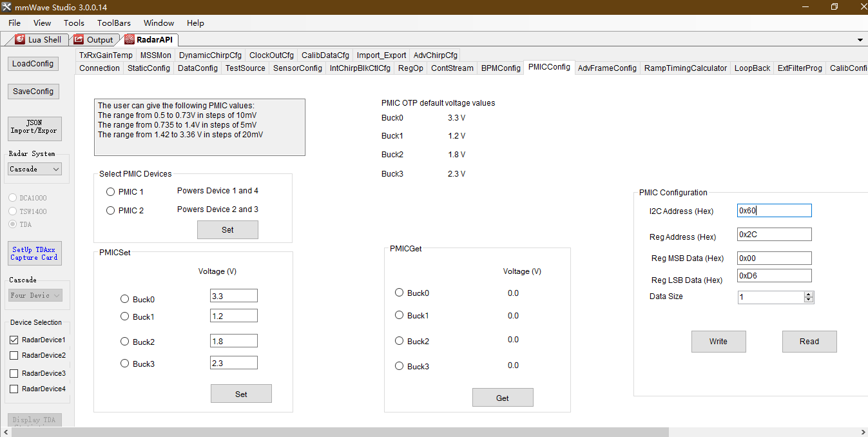868x437 pixels.
Task: Select the PMIC 1 radio button
Action: pos(111,192)
